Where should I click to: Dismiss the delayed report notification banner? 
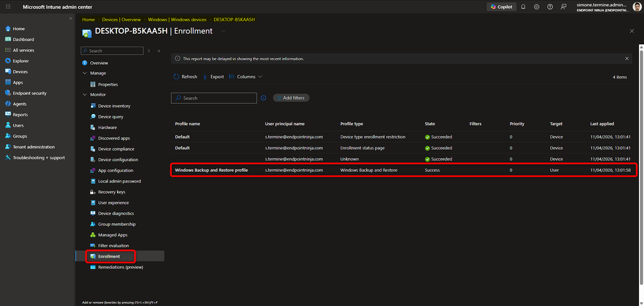627,59
